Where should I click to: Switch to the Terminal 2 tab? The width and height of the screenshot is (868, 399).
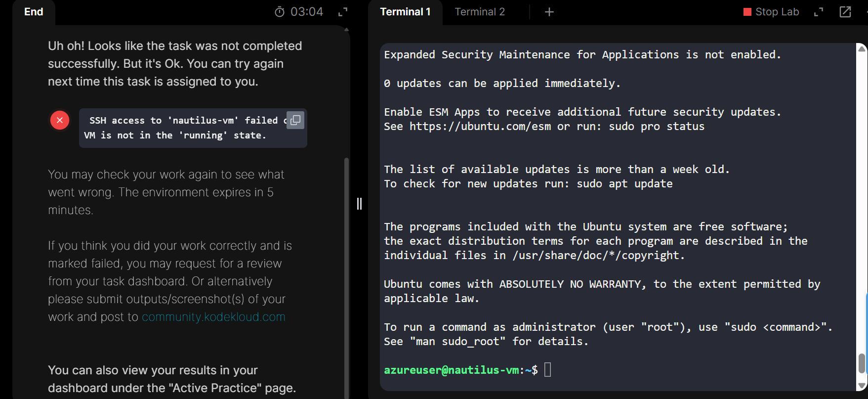coord(480,12)
